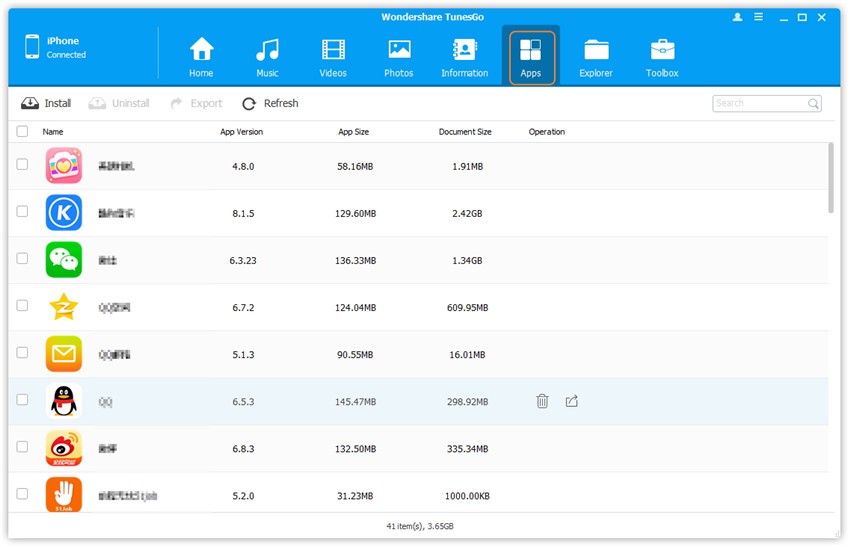This screenshot has height=547, width=850.
Task: Open the Information contacts section
Action: (464, 57)
